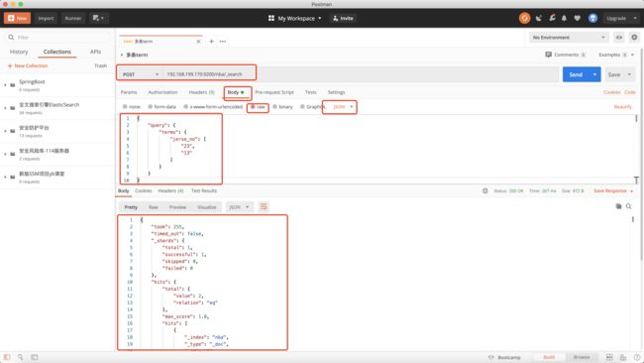Focus the sidebar Filter search field
Image resolution: width=644 pixels, height=363 pixels.
(x=57, y=37)
